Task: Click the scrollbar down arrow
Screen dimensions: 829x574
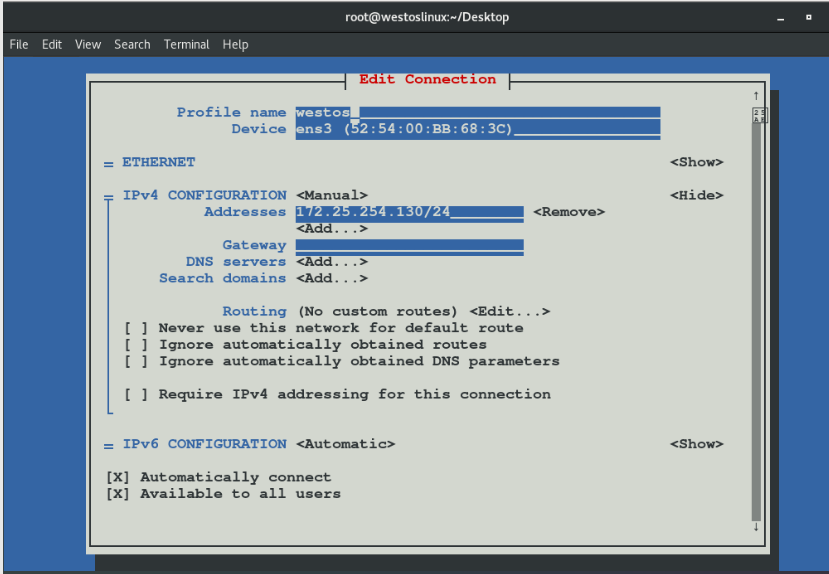Action: coord(756,526)
